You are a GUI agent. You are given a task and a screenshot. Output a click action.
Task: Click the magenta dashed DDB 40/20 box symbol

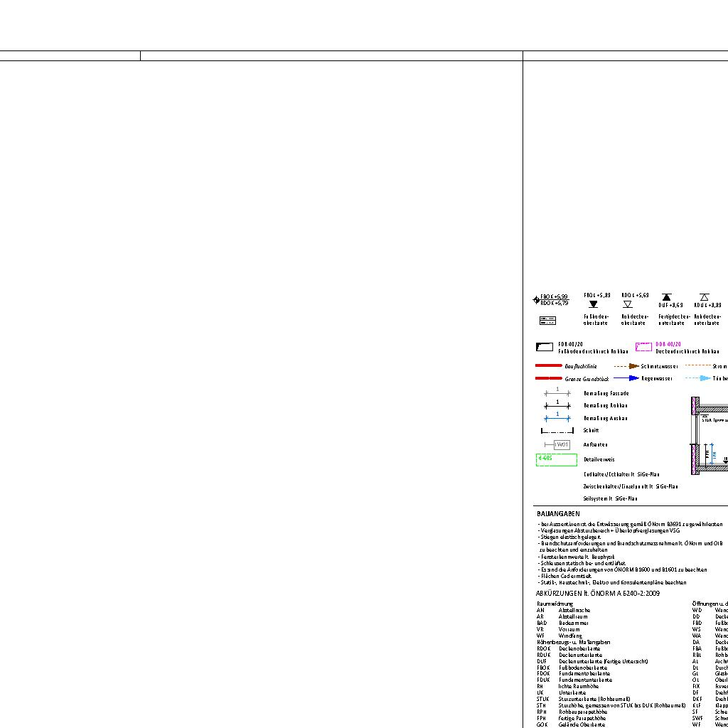(x=643, y=347)
